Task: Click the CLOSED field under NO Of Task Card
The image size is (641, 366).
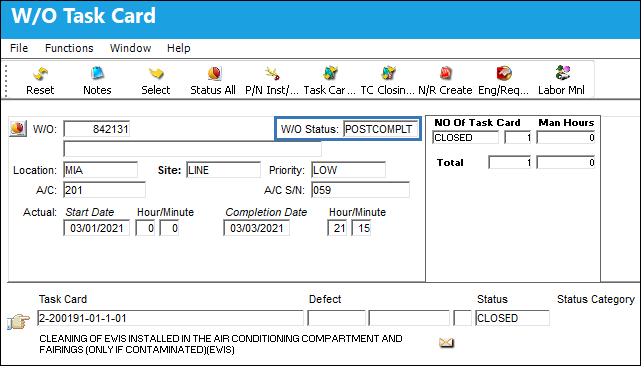Action: pyautogui.click(x=466, y=137)
